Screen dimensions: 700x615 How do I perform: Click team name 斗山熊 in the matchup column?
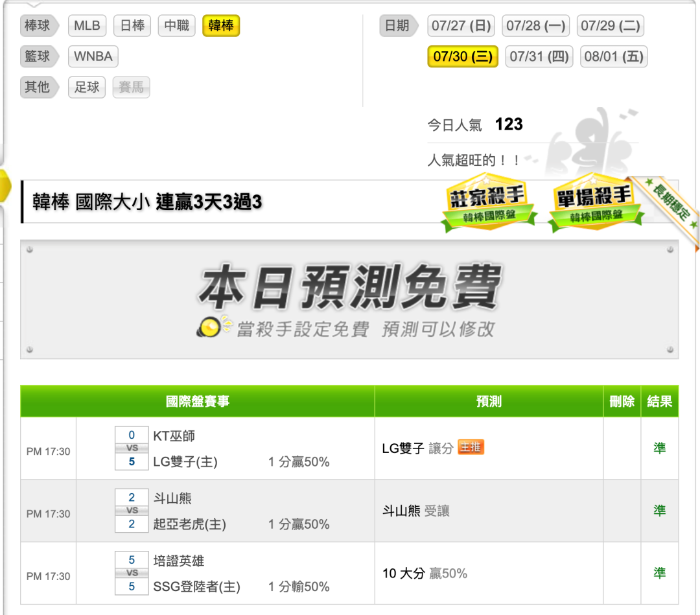172,498
